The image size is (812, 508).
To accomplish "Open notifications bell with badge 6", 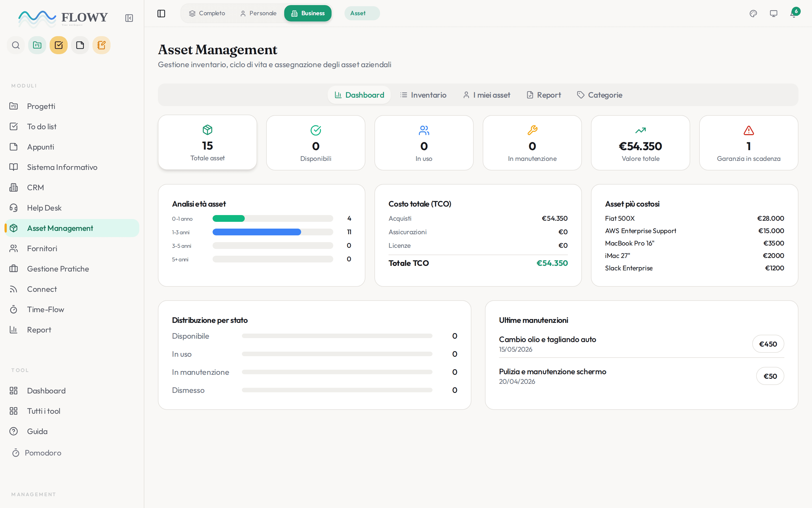I will [794, 14].
